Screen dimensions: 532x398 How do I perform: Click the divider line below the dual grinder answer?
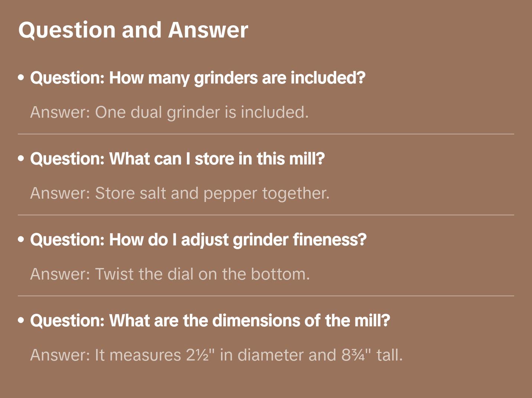click(266, 134)
